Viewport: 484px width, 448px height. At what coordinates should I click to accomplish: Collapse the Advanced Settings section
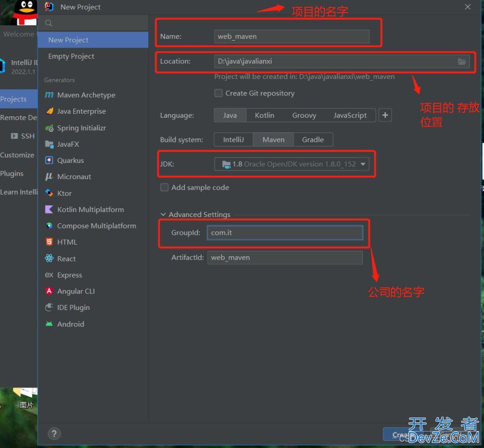[163, 214]
